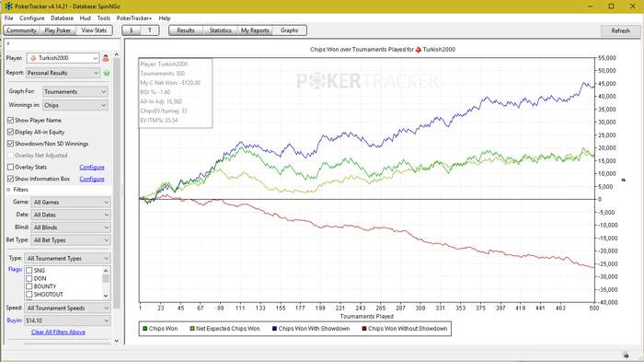Open the Results tab
The width and height of the screenshot is (644, 362).
[186, 30]
